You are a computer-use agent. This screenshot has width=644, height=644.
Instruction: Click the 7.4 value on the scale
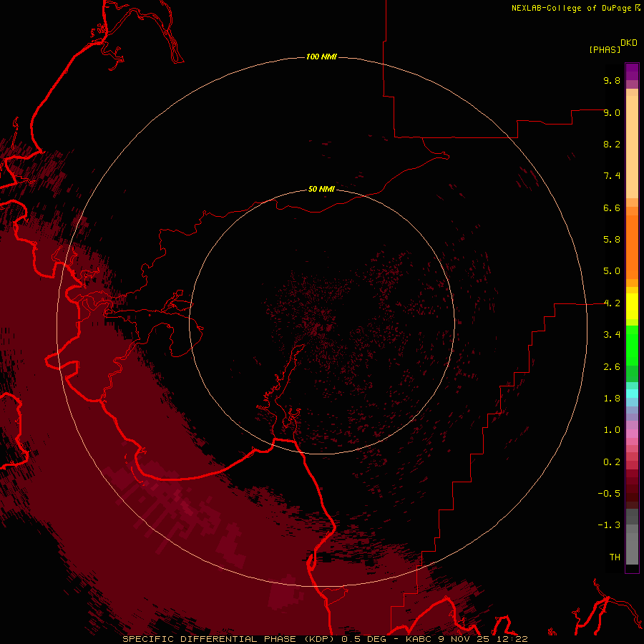tap(612, 176)
